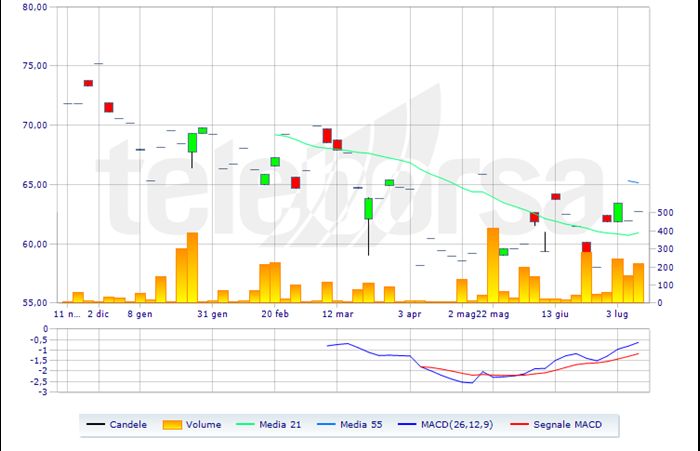Click the 20 feb date label
Screen dimensions: 700x451
coord(275,314)
